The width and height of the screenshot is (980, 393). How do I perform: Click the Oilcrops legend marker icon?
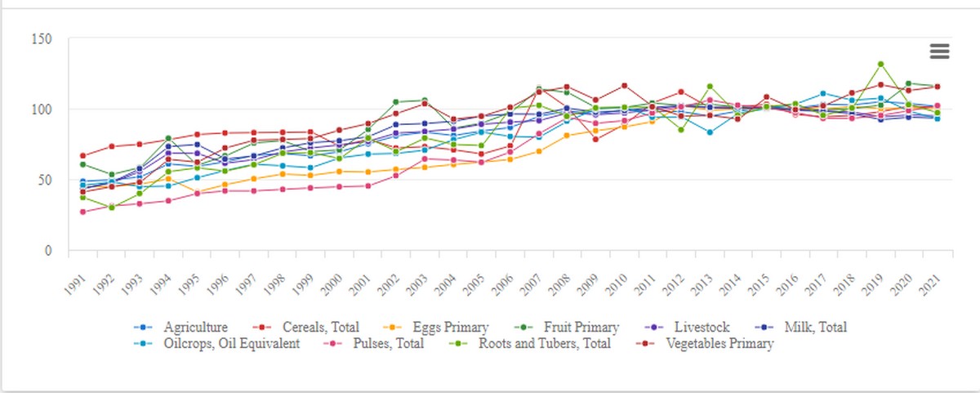[x=142, y=344]
